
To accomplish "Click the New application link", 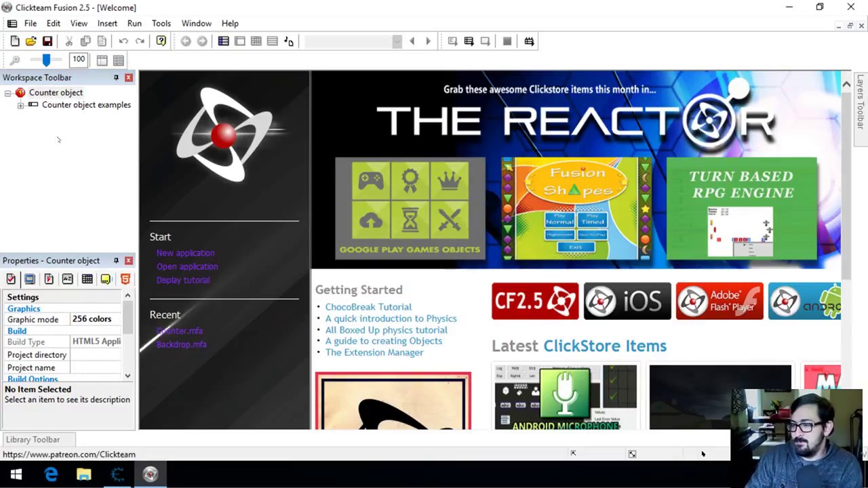I will (185, 253).
